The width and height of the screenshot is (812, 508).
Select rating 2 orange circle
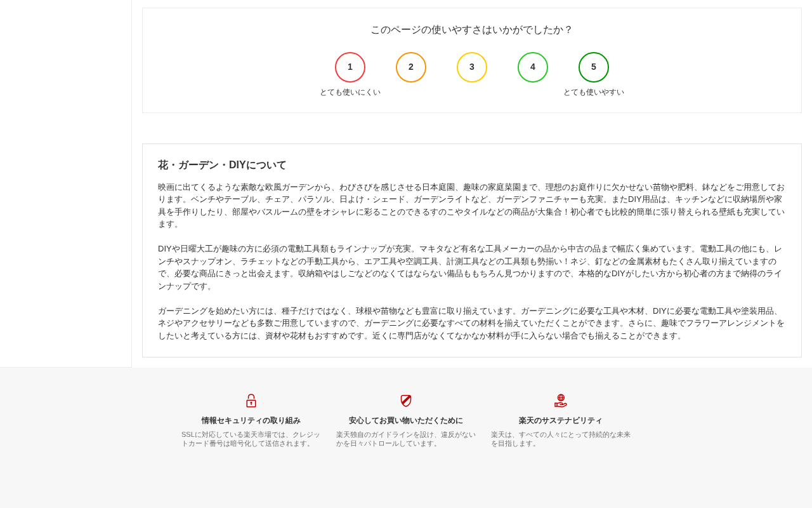411,67
